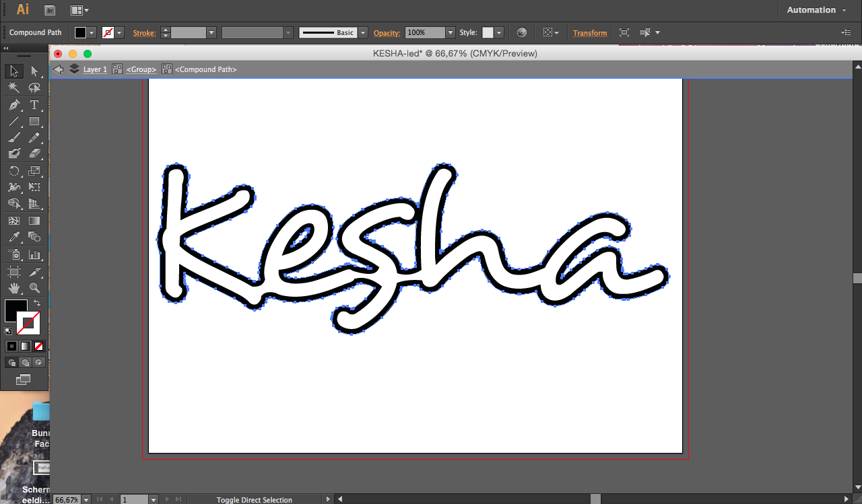This screenshot has height=504, width=862.
Task: Activate the Type tool
Action: (34, 105)
